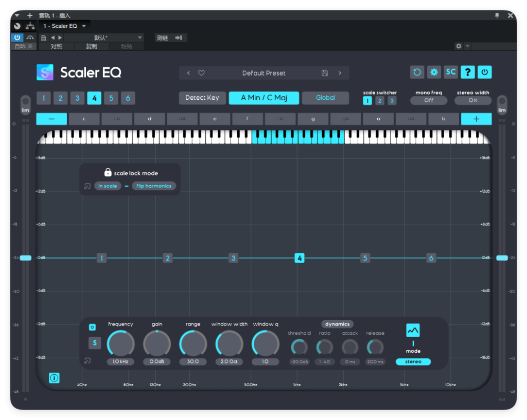Select band tab 1
This screenshot has height=420, width=527.
[44, 98]
